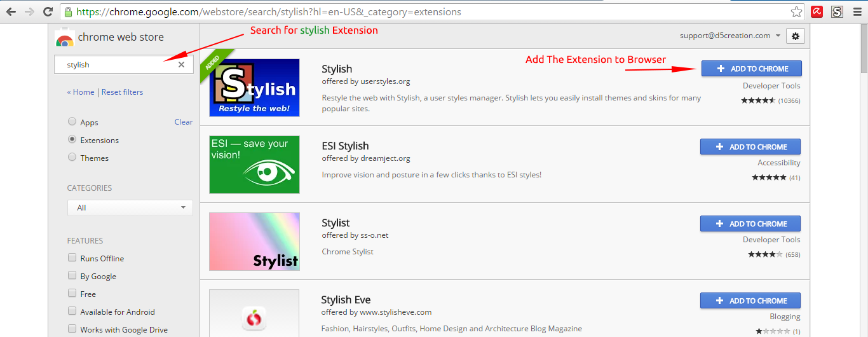Click "offered by userstyles.org" text
This screenshot has height=337, width=868.
point(366,81)
